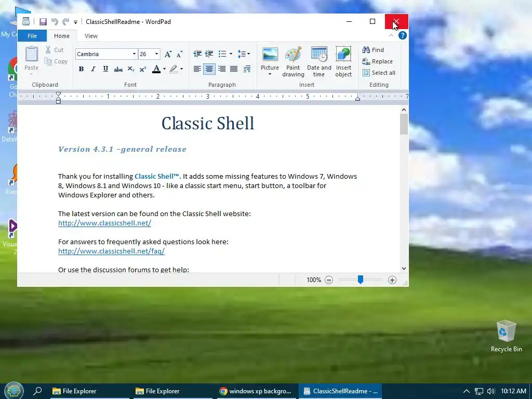Toggle Strikethrough formatting

click(x=118, y=69)
